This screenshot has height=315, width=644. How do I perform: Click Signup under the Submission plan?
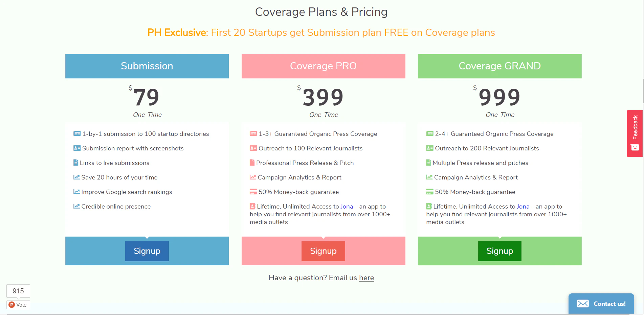click(147, 251)
